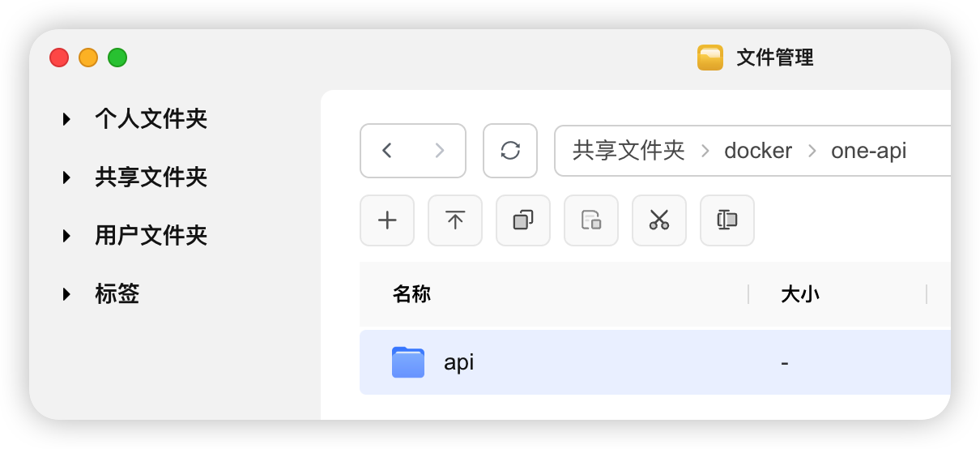Click the copy icon in toolbar
This screenshot has height=449, width=980.
click(x=523, y=220)
